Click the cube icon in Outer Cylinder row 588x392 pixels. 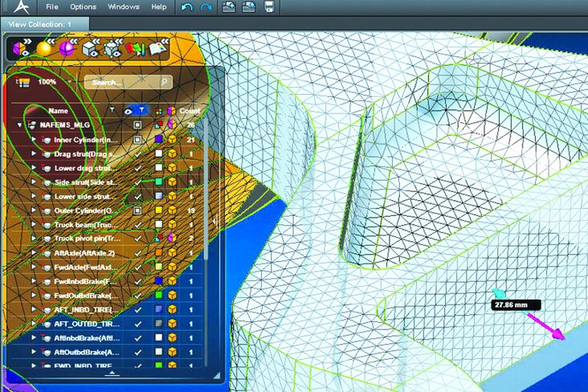point(172,210)
